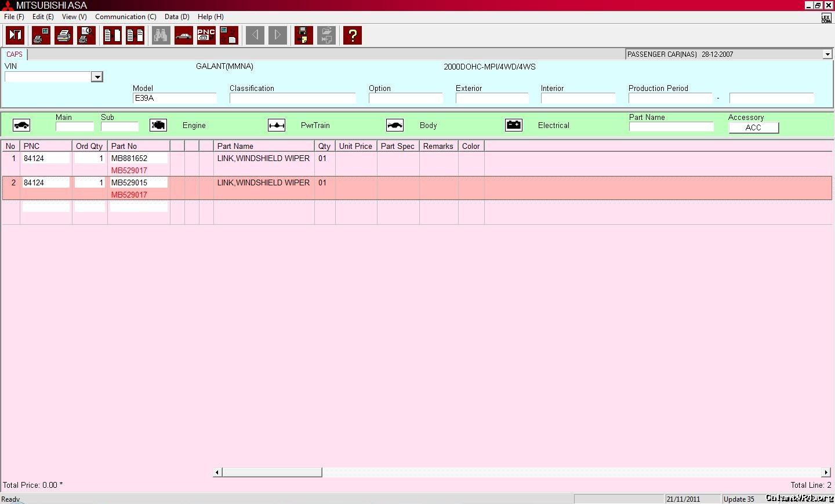Click the PNC 84124 cell in row 1
835x504 pixels.
click(46, 158)
